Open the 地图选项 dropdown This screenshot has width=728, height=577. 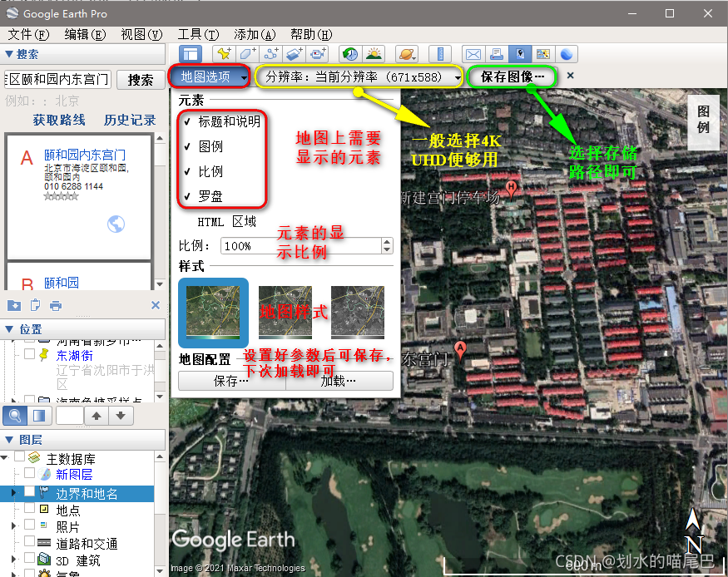pos(210,76)
